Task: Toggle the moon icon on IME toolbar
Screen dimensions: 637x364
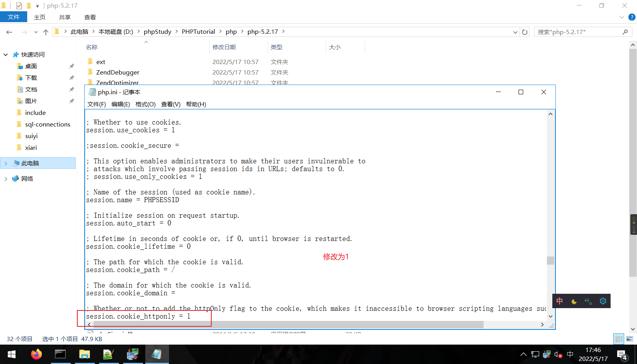Action: [574, 301]
